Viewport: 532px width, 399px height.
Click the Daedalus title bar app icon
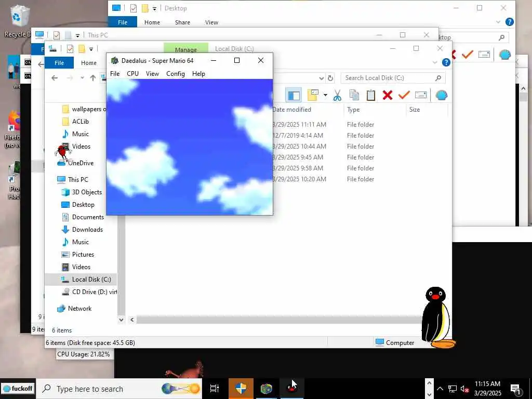[115, 61]
